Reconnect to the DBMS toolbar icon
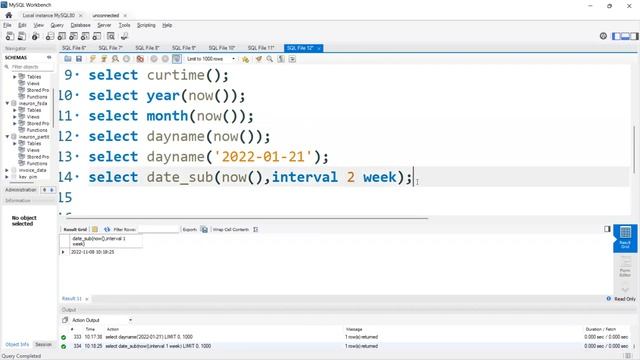Viewport: 640px width, 360px height. point(124,36)
